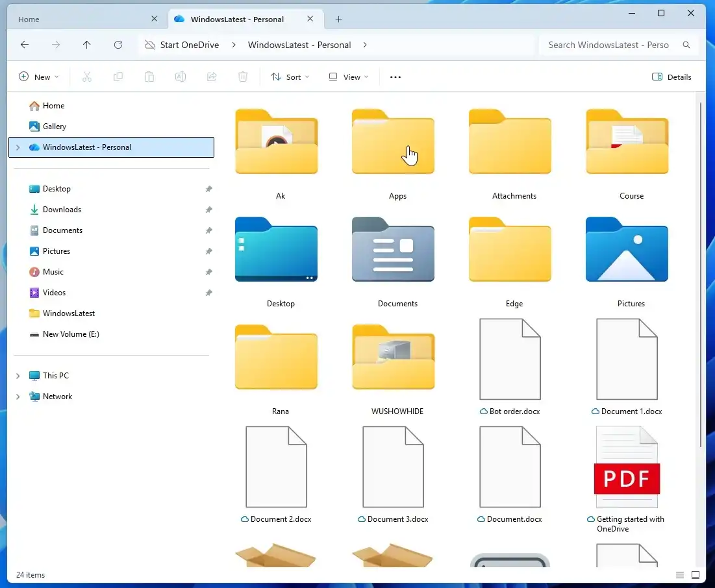Open the Rana folder

click(277, 370)
